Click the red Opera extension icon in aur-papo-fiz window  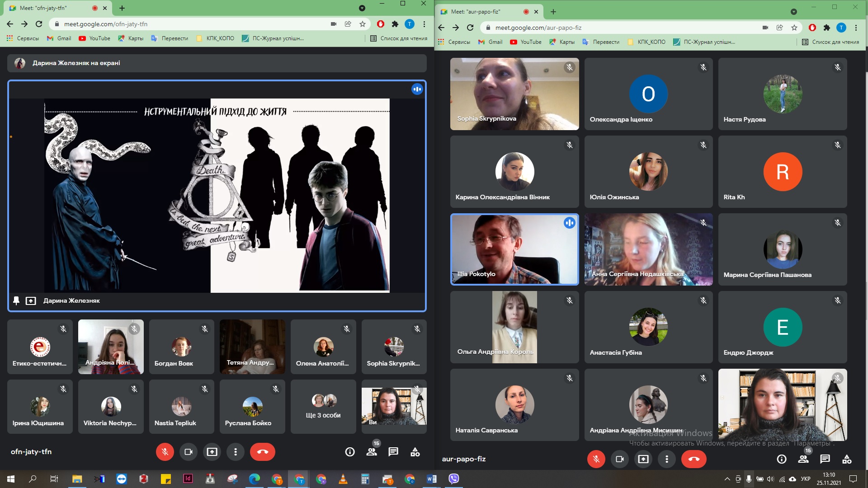tap(812, 28)
